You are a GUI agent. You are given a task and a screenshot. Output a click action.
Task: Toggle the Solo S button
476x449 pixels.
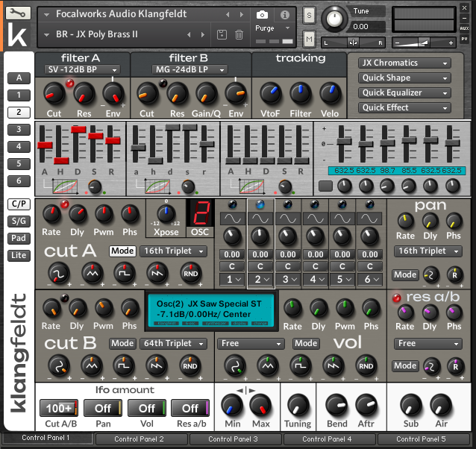(x=309, y=15)
